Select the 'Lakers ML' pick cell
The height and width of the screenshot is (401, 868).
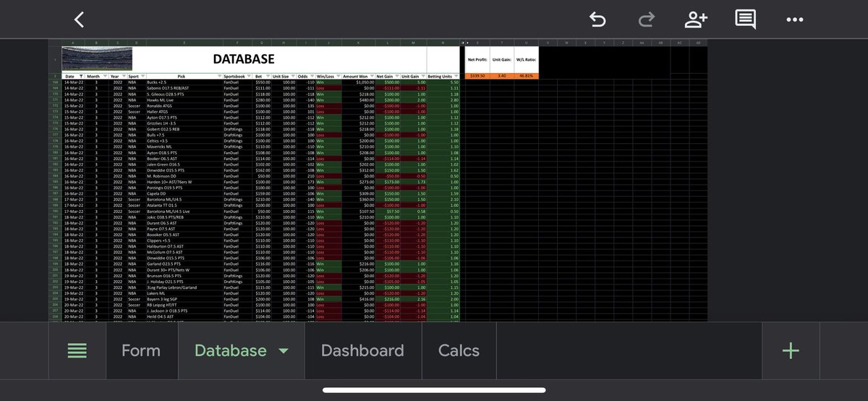pos(184,293)
